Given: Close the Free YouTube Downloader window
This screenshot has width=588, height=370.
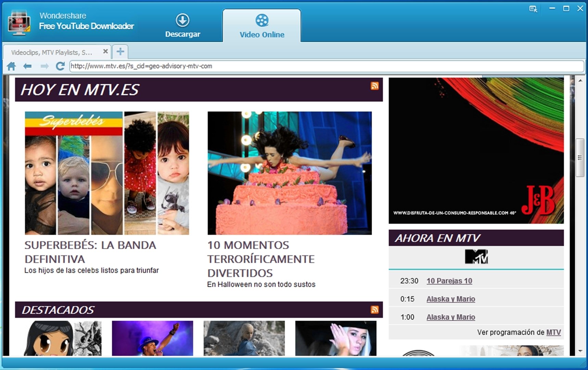Looking at the screenshot, I should 580,8.
